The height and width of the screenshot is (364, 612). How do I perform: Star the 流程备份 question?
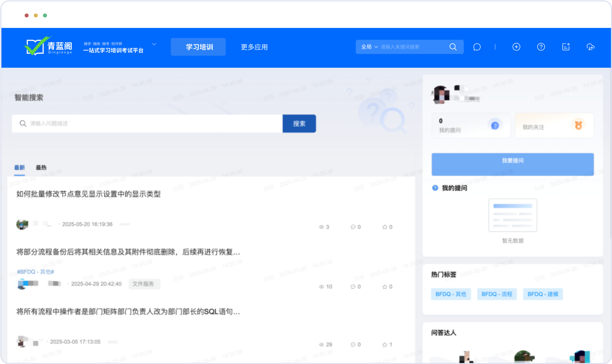tap(385, 287)
